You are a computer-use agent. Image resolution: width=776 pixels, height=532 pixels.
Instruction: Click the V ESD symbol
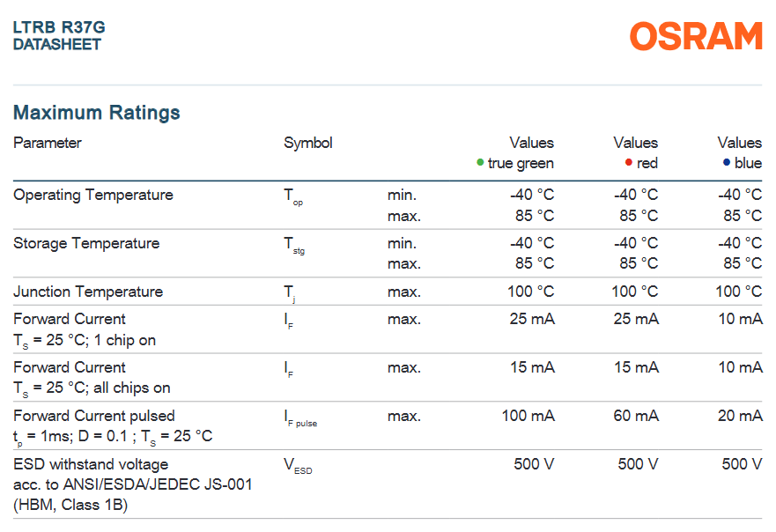pos(298,466)
